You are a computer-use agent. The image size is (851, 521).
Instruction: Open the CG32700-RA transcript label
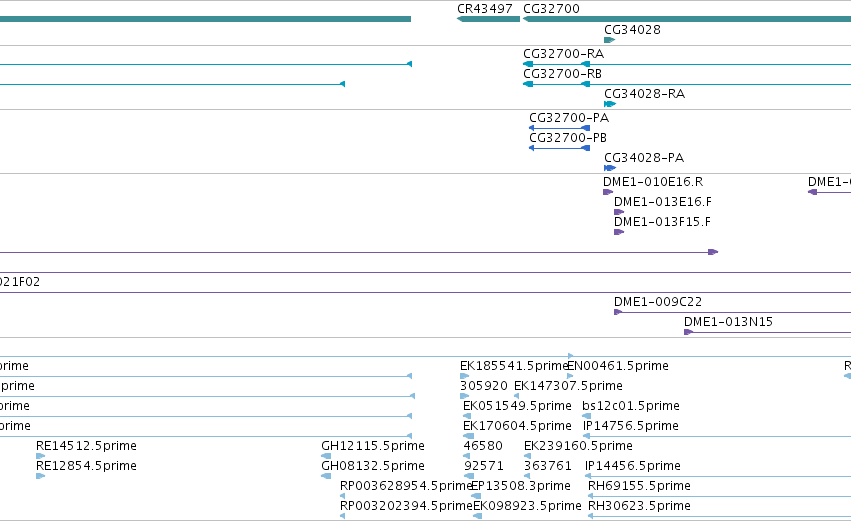click(x=563, y=54)
